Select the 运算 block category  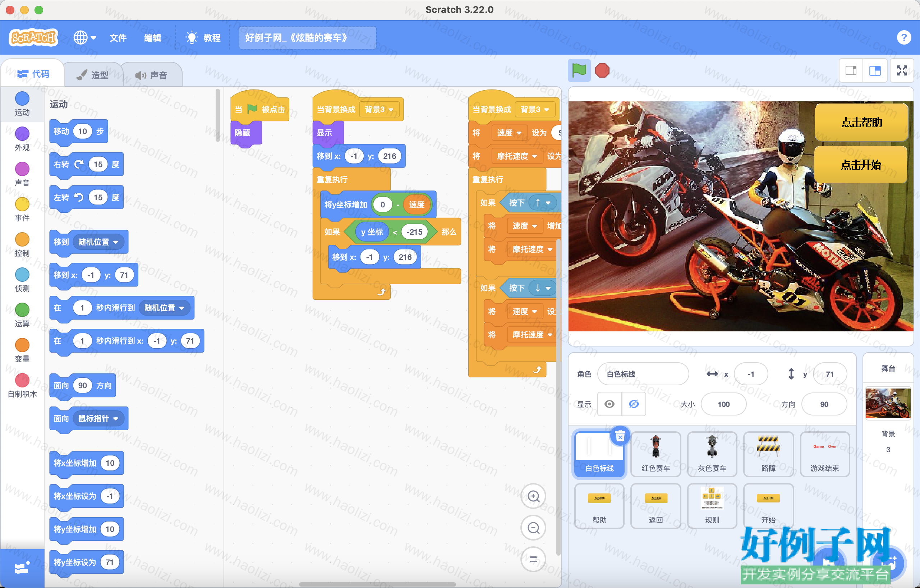[x=22, y=315]
